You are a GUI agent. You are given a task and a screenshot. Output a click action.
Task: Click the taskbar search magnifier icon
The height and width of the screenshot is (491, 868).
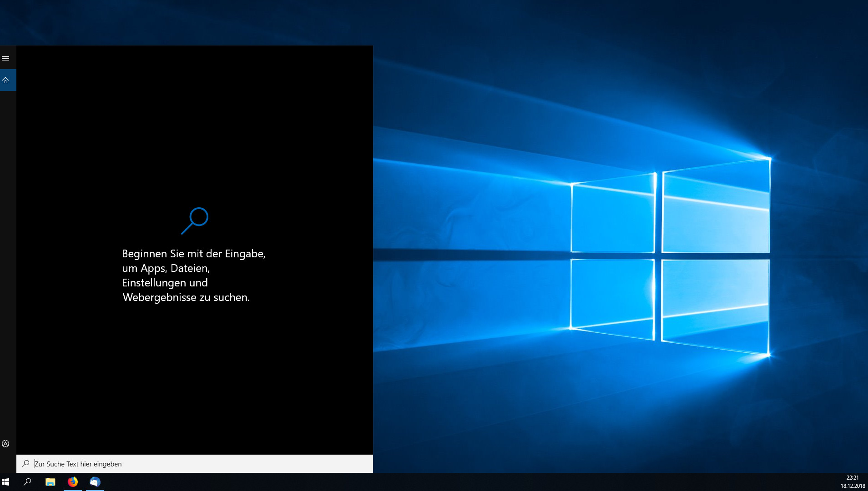pos(27,482)
